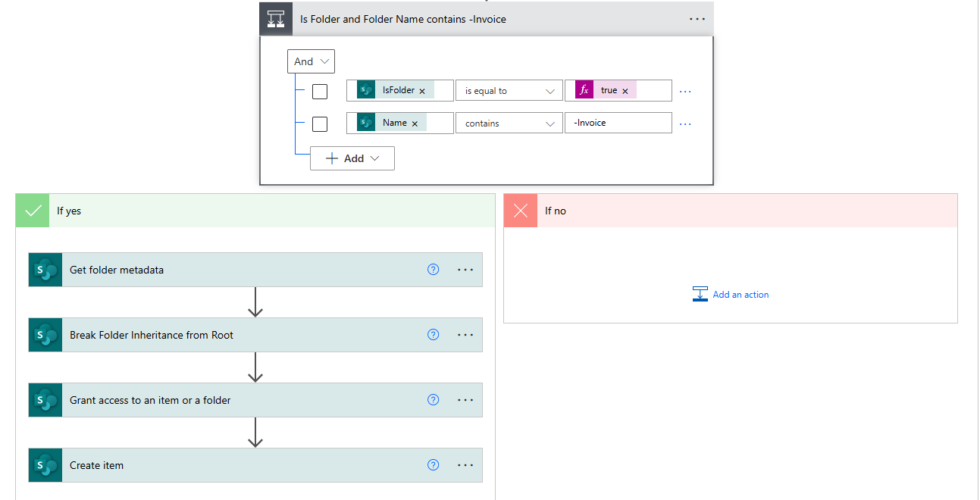Remove the IsFolder dynamic content token

coord(422,91)
